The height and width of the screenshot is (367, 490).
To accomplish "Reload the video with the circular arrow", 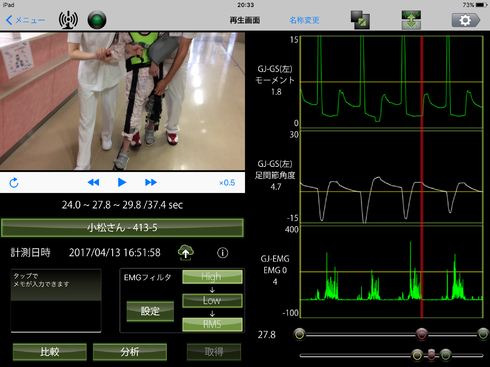I will [x=14, y=183].
